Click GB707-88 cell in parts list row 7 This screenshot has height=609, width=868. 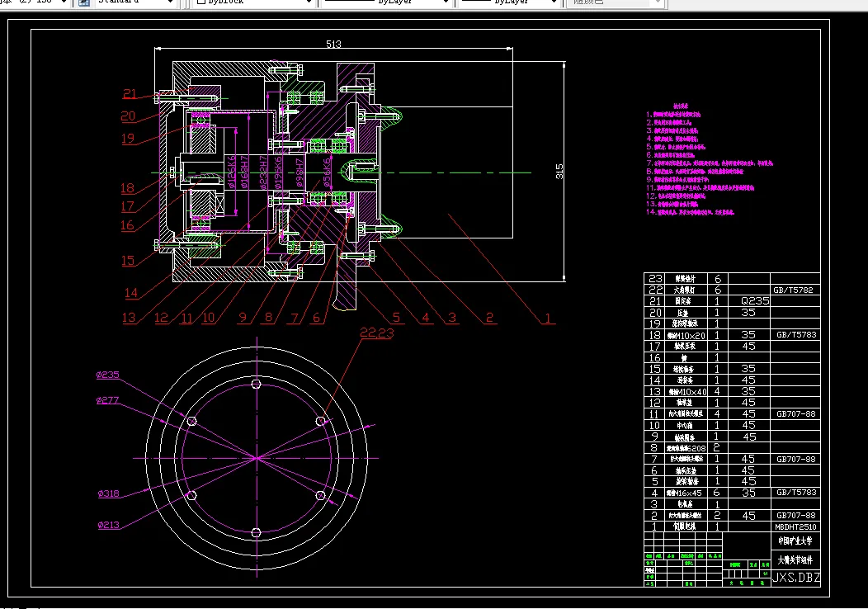point(796,459)
